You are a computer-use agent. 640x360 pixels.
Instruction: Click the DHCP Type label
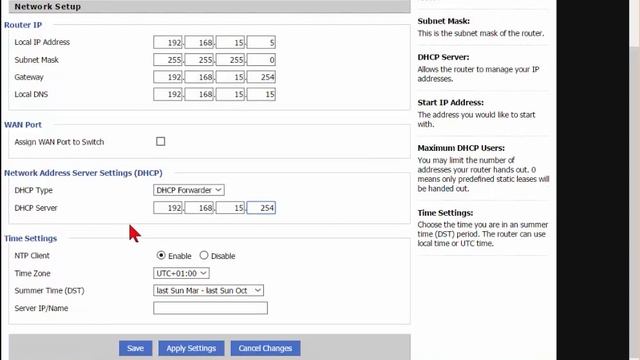(33, 190)
